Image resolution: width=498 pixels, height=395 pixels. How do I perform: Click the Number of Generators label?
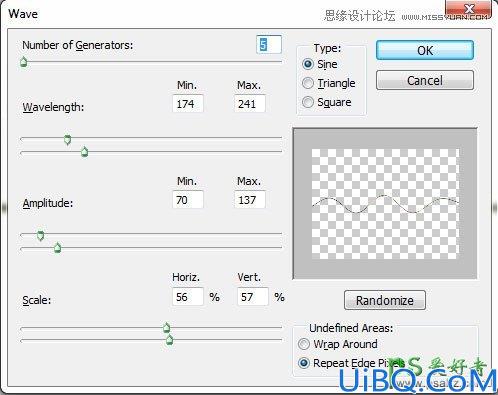(77, 45)
